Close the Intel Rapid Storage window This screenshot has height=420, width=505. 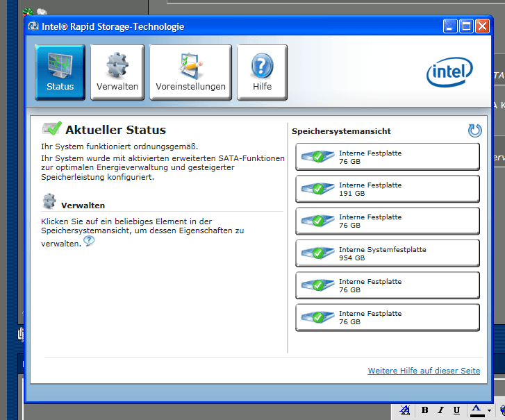point(482,26)
